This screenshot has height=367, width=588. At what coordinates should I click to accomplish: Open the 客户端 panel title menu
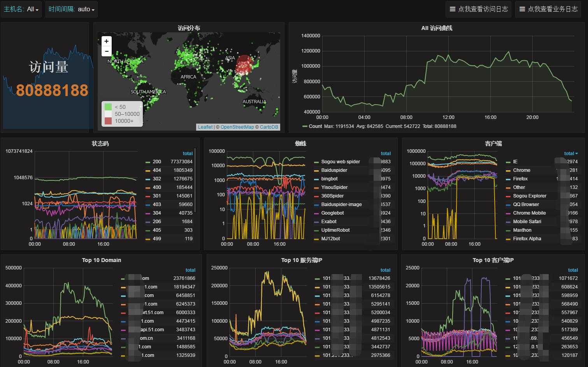click(493, 143)
